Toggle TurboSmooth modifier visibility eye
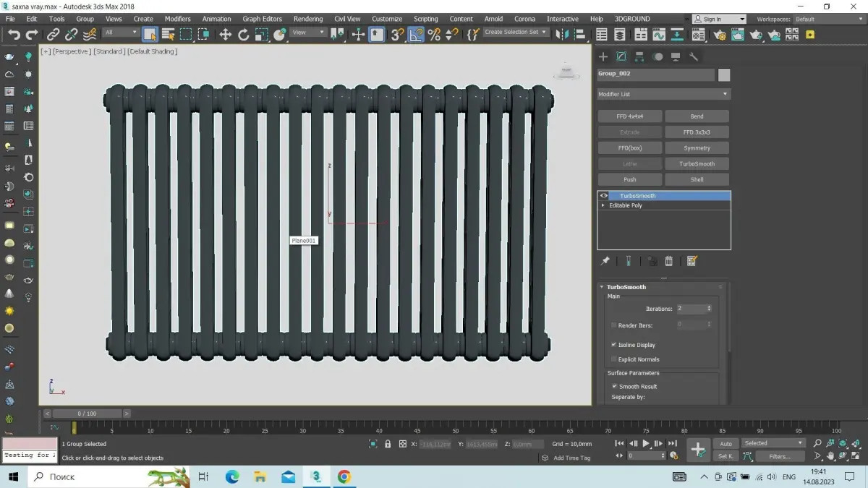868x488 pixels. (603, 196)
